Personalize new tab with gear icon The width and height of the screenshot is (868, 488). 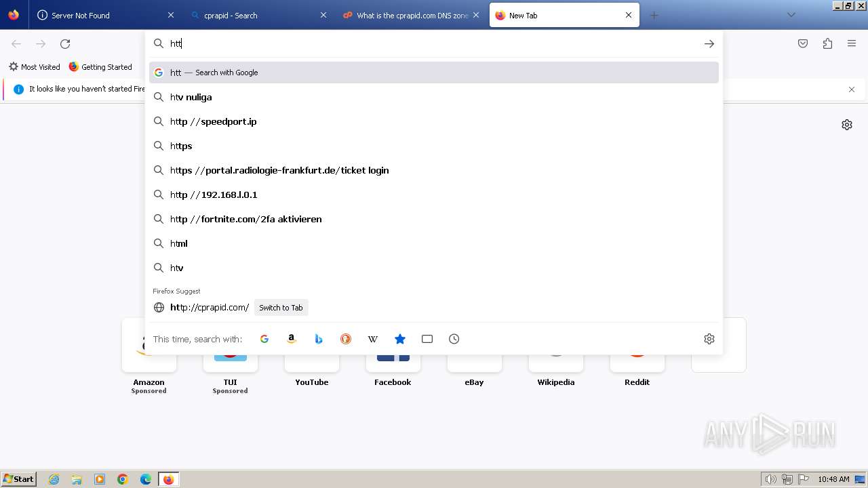click(x=847, y=125)
